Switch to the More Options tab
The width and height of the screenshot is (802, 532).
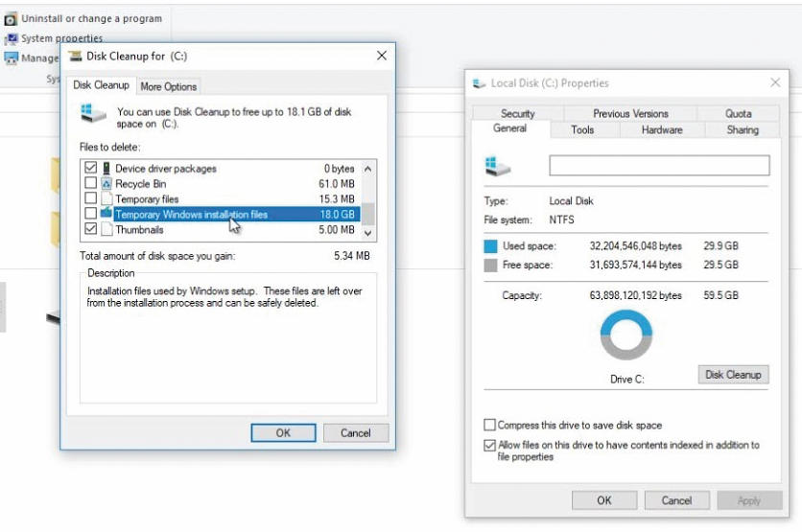click(168, 87)
